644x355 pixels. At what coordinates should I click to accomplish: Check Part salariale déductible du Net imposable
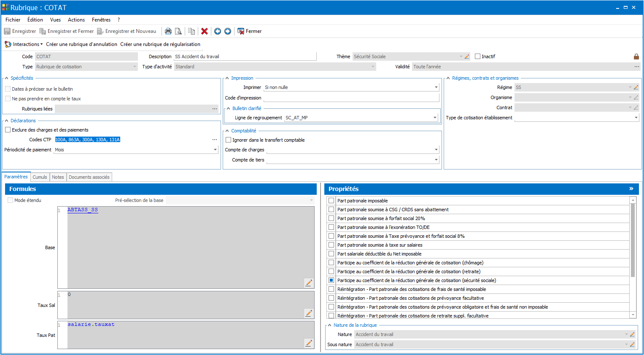pyautogui.click(x=331, y=254)
